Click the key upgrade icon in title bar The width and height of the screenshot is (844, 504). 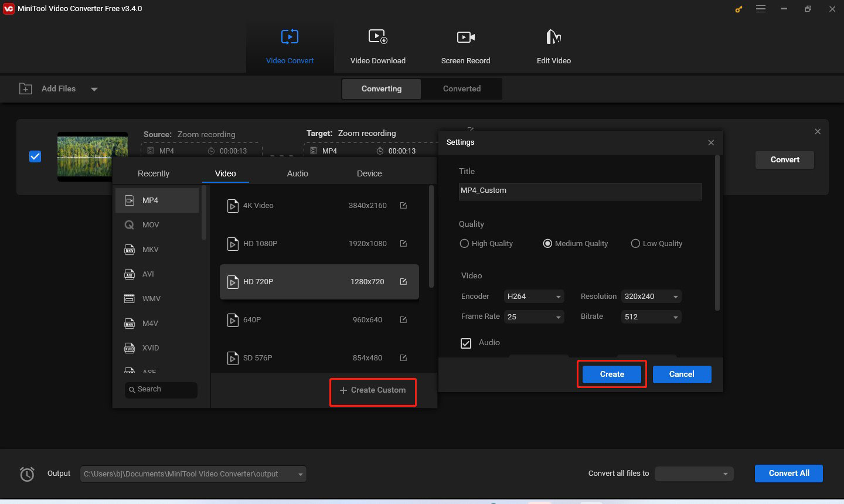click(738, 9)
